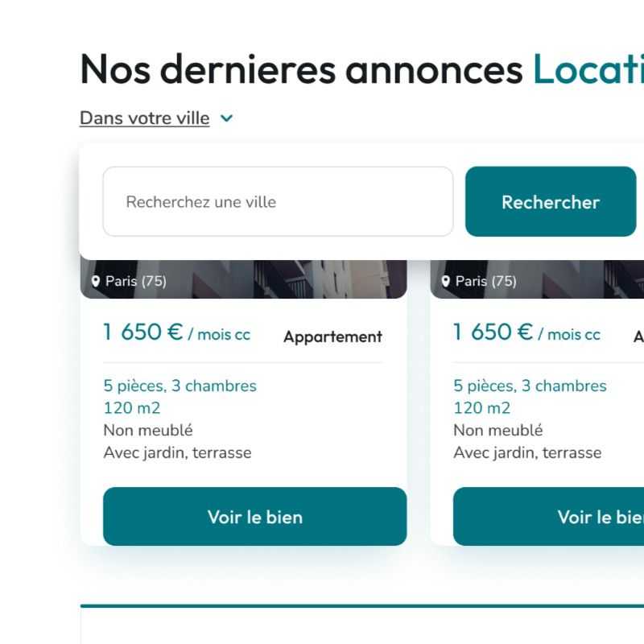
Task: Click '5 pièces, 3 chambres' on first card
Action: pyautogui.click(x=180, y=386)
